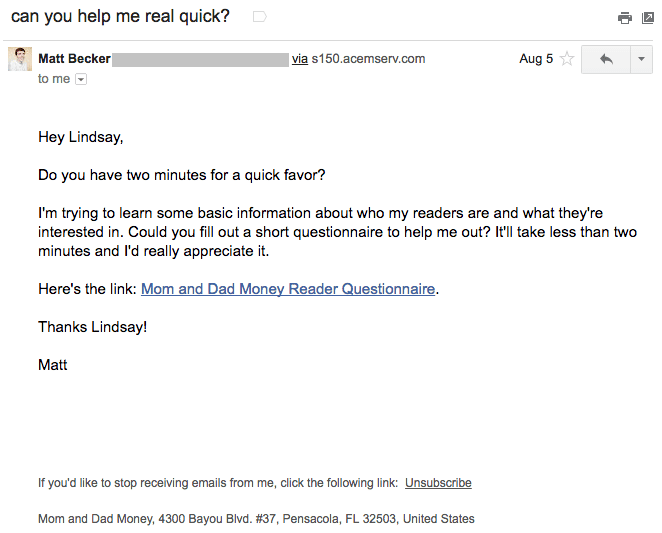Click the "Hey Lindsay," greeting line
The width and height of the screenshot is (662, 533).
(x=80, y=137)
